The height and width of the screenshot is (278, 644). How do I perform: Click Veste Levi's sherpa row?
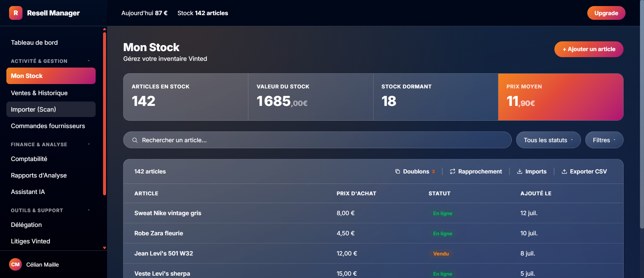tap(373, 272)
